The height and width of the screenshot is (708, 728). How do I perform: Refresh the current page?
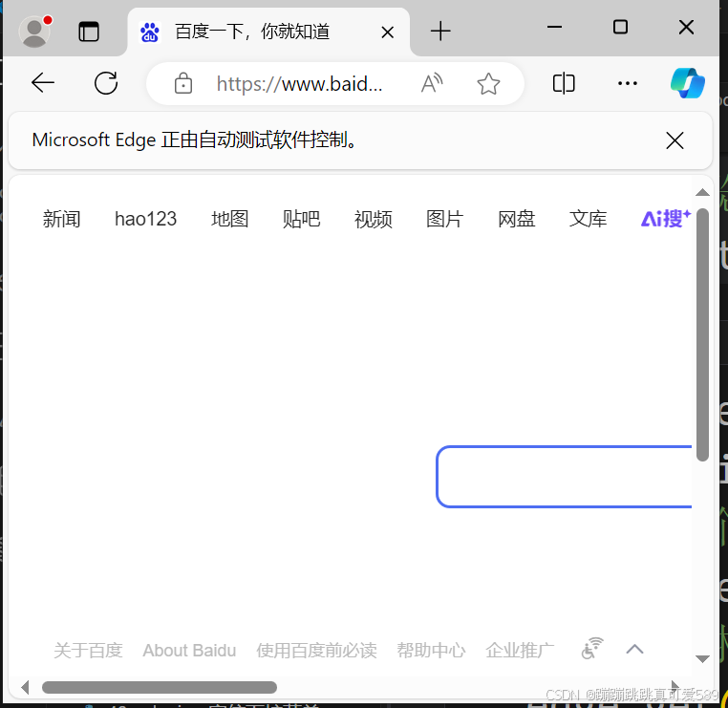106,83
